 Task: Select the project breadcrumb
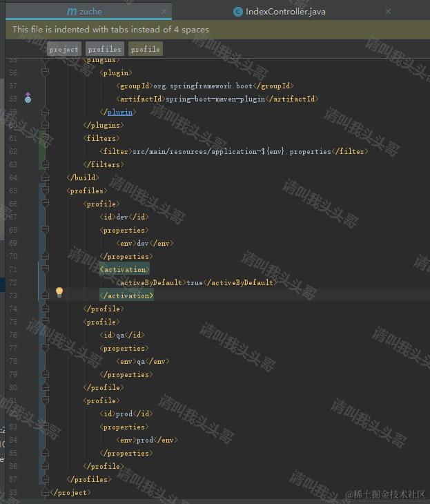click(64, 49)
